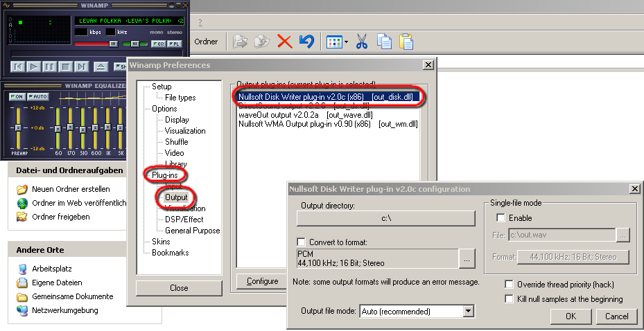Check the single-file mode Enable checkbox
Image resolution: width=644 pixels, height=331 pixels.
pos(501,218)
